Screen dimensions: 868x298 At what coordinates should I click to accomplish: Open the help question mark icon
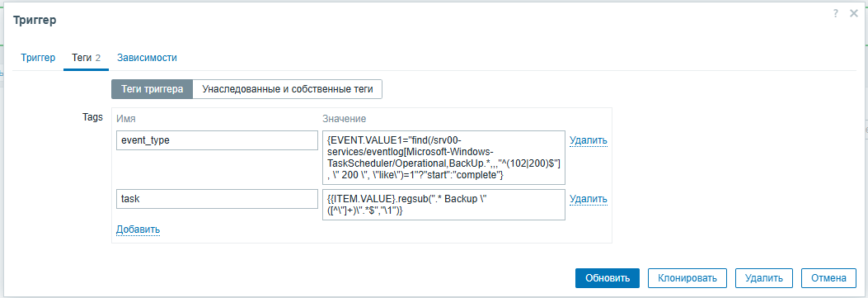coord(835,13)
